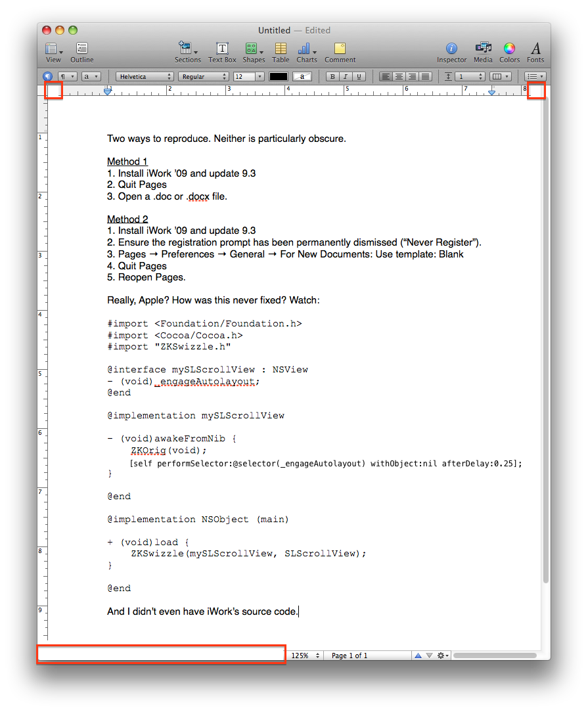This screenshot has height=712, width=588.
Task: Click the black text color swatch
Action: click(x=278, y=77)
